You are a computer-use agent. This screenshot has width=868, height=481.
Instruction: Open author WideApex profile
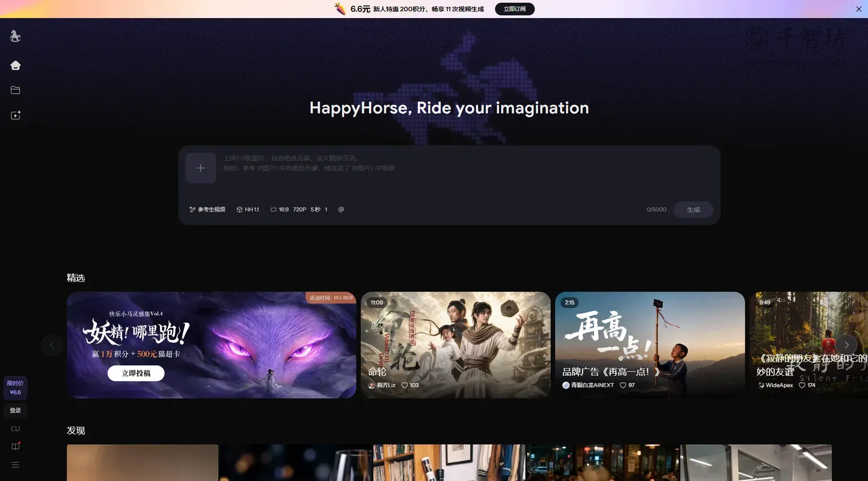(x=775, y=385)
